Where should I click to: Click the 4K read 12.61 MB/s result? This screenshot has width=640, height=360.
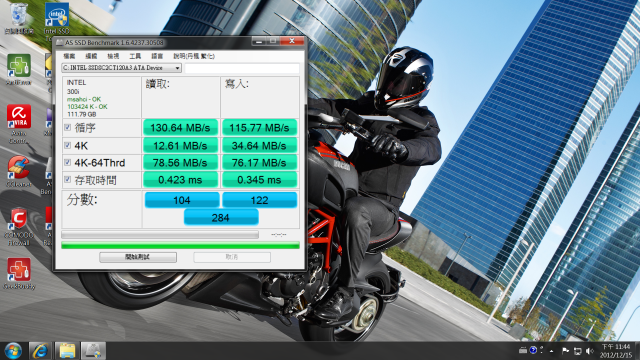[x=180, y=145]
